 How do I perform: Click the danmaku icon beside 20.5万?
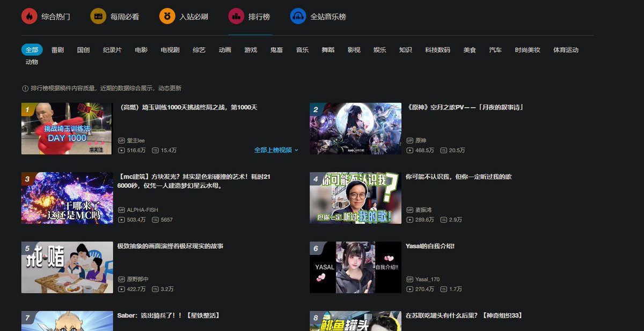click(x=444, y=150)
